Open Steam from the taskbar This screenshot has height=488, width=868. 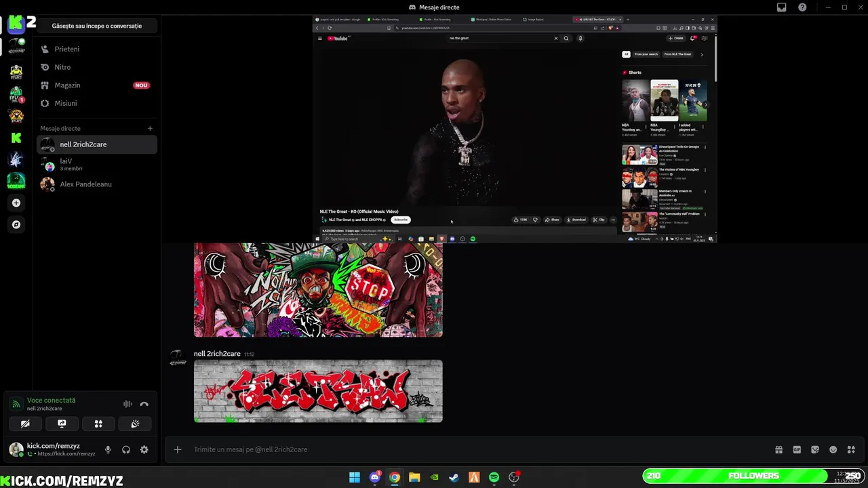[x=454, y=477]
